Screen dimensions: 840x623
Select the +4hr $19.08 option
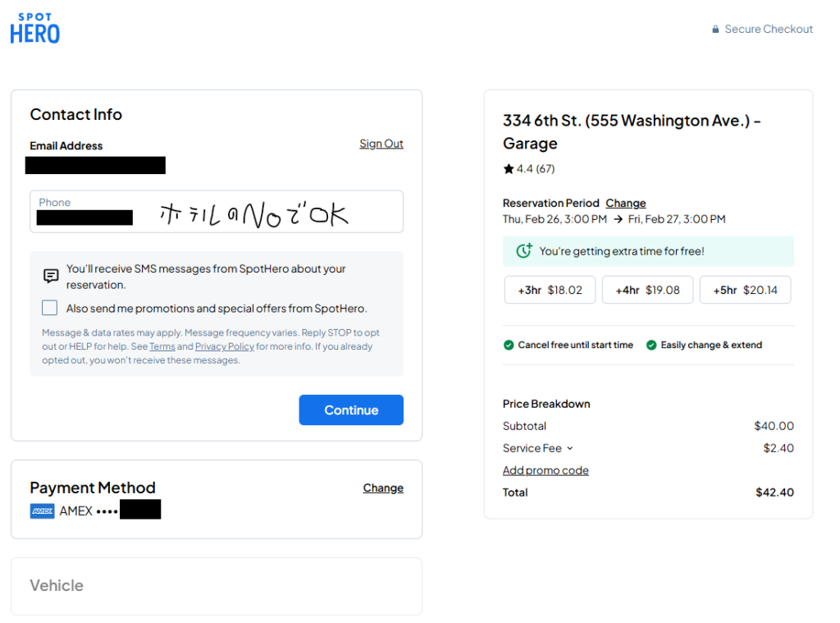[647, 290]
